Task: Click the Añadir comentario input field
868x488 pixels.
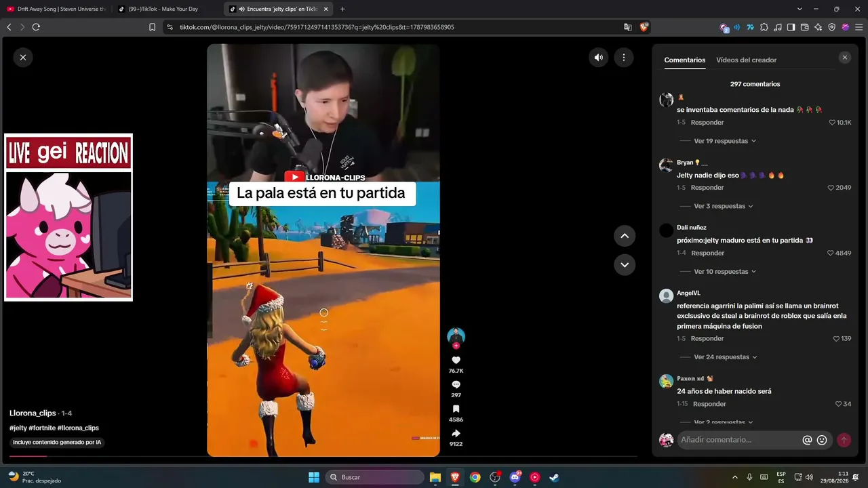Action: click(x=739, y=440)
